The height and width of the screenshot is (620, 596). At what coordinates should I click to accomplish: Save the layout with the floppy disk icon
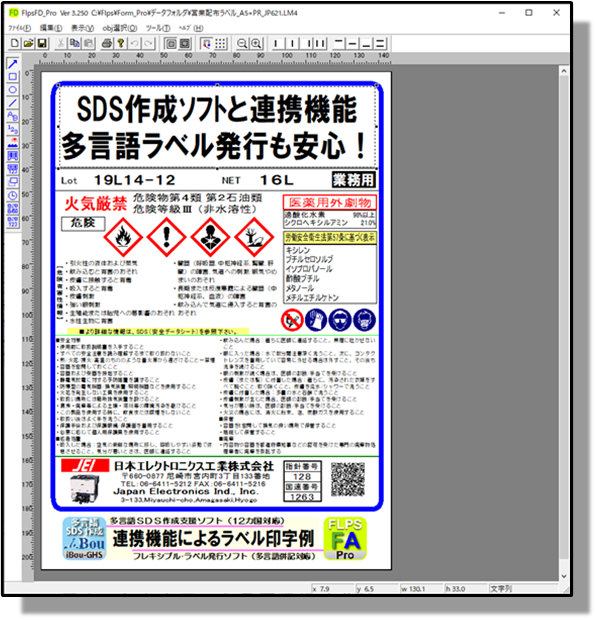coord(42,43)
